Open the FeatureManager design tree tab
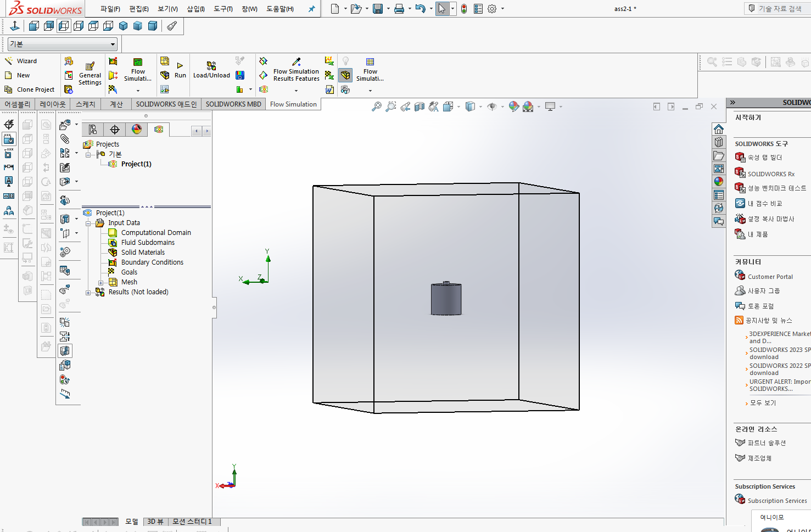This screenshot has height=532, width=811. point(93,130)
